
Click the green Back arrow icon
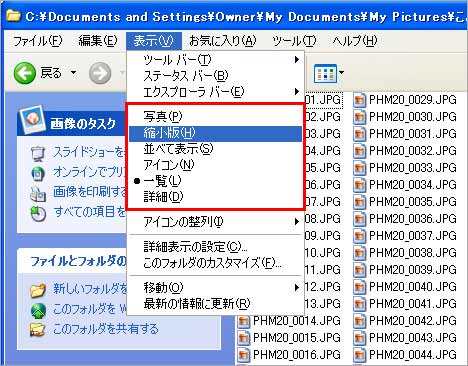click(x=24, y=73)
